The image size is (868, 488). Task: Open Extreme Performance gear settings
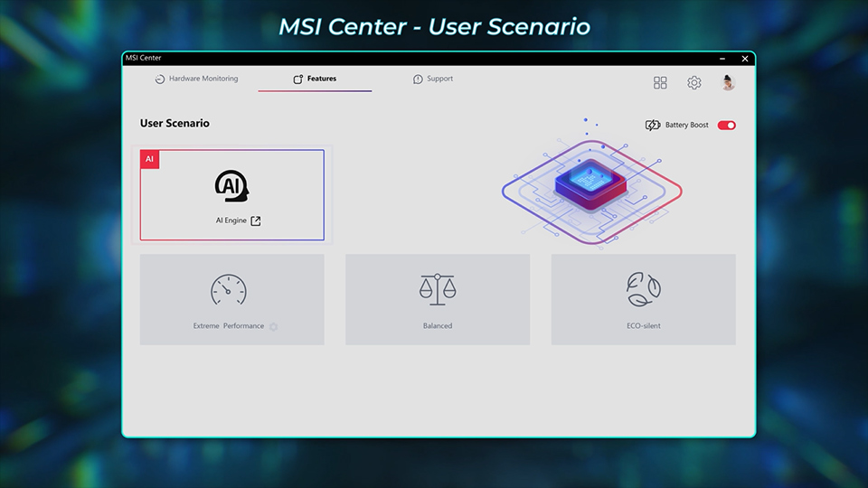[274, 327]
